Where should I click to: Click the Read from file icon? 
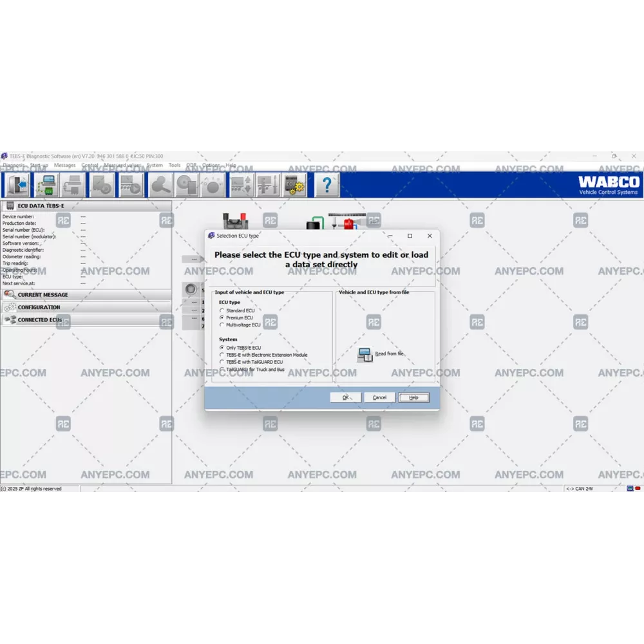pyautogui.click(x=365, y=354)
